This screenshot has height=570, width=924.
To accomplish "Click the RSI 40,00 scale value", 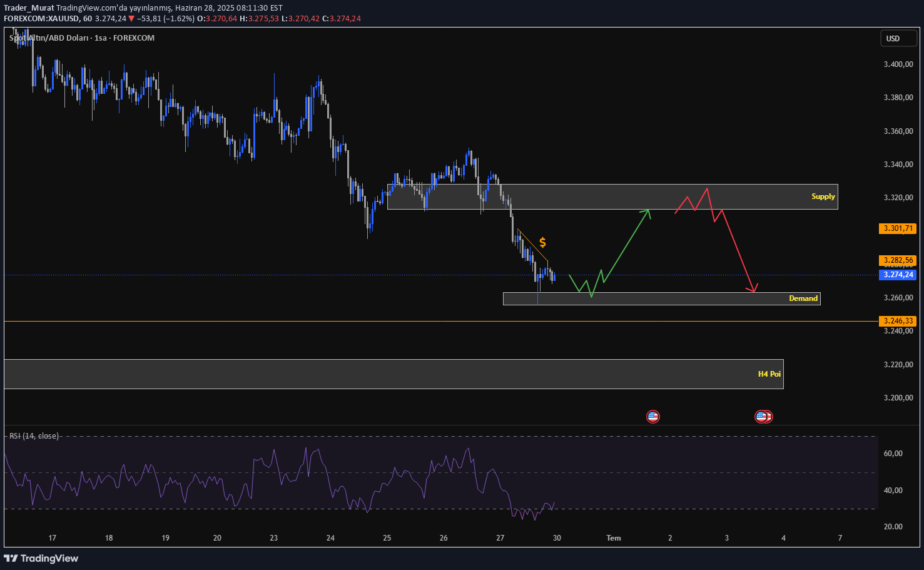I will click(x=893, y=491).
